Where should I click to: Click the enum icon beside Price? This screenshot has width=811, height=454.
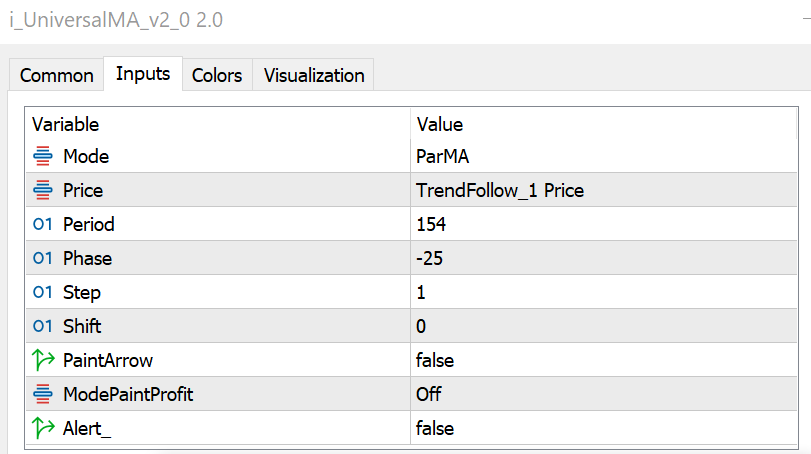pos(43,190)
